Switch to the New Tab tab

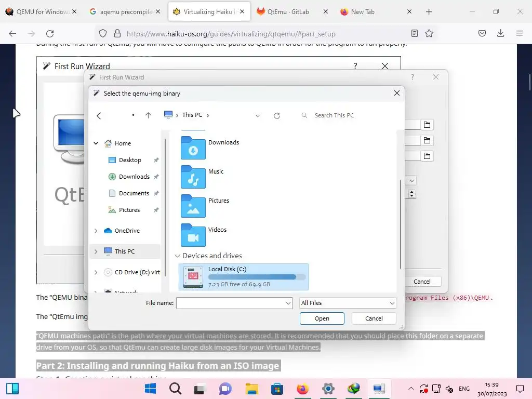tap(375, 11)
